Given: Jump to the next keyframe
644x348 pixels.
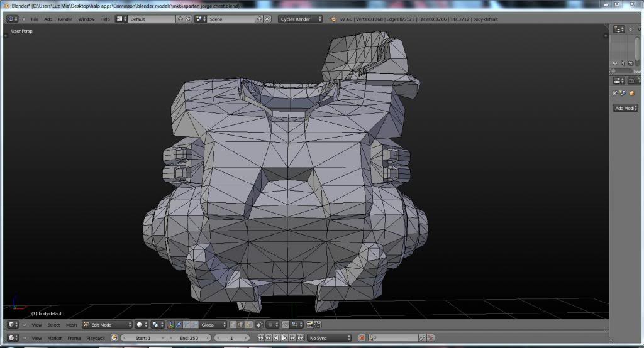Looking at the screenshot, I should pyautogui.click(x=292, y=338).
